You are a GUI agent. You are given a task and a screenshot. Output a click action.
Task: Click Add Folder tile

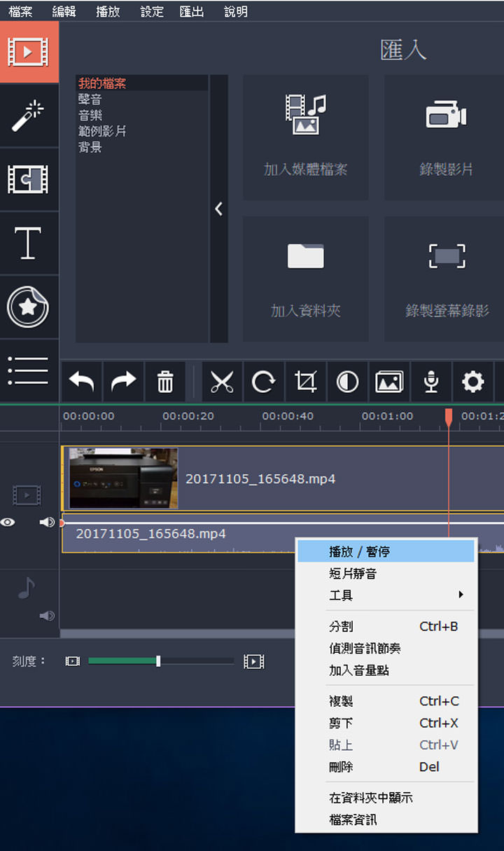click(x=306, y=279)
